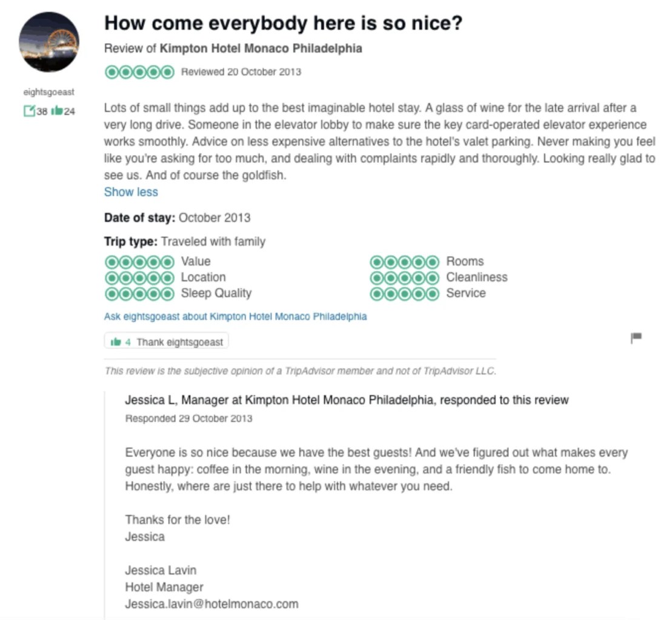Click the five-bubble rating beside the review date
The width and height of the screenshot is (672, 620).
pos(139,71)
